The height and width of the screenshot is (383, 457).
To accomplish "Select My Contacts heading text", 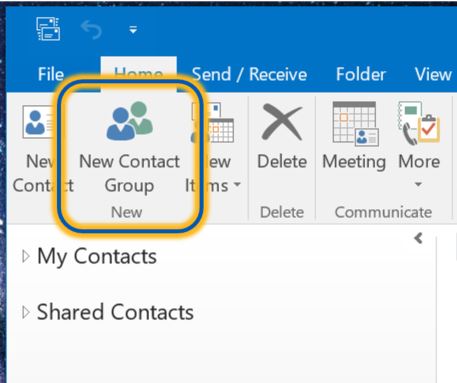I will 97,256.
